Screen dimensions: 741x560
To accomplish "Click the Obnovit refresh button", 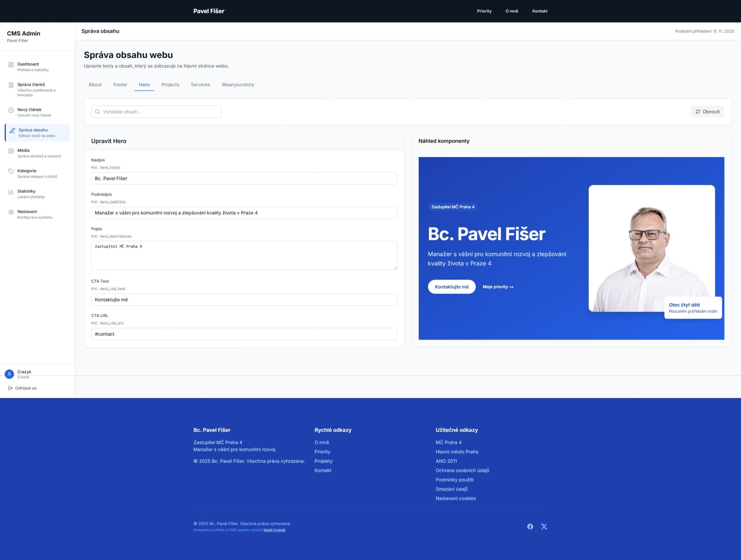I will [x=707, y=112].
